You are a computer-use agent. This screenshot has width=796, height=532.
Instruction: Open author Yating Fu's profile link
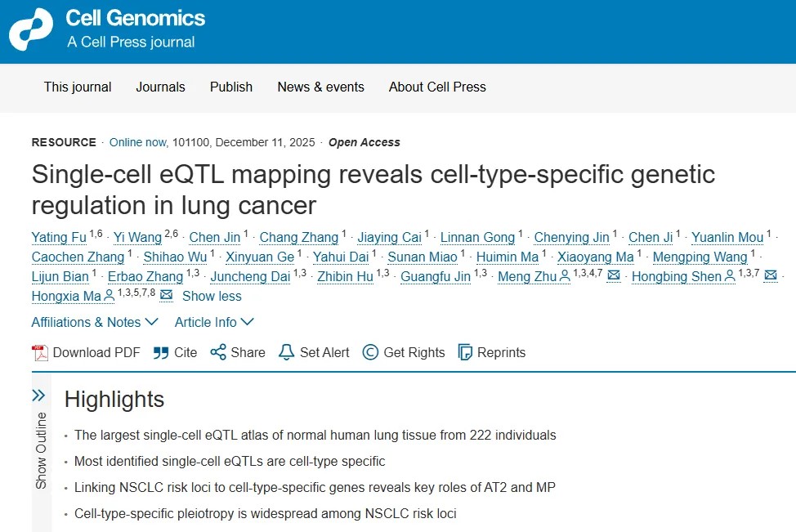tap(59, 238)
